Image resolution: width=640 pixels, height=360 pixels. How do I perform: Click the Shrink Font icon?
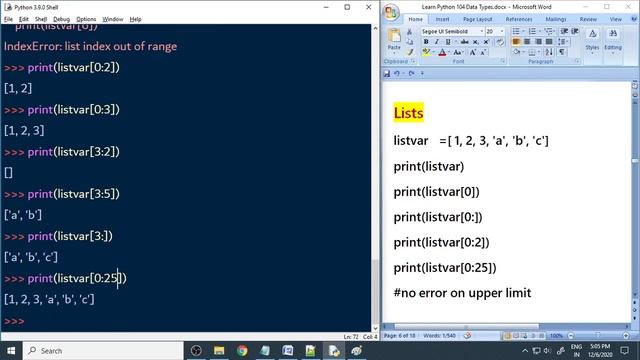483,52
